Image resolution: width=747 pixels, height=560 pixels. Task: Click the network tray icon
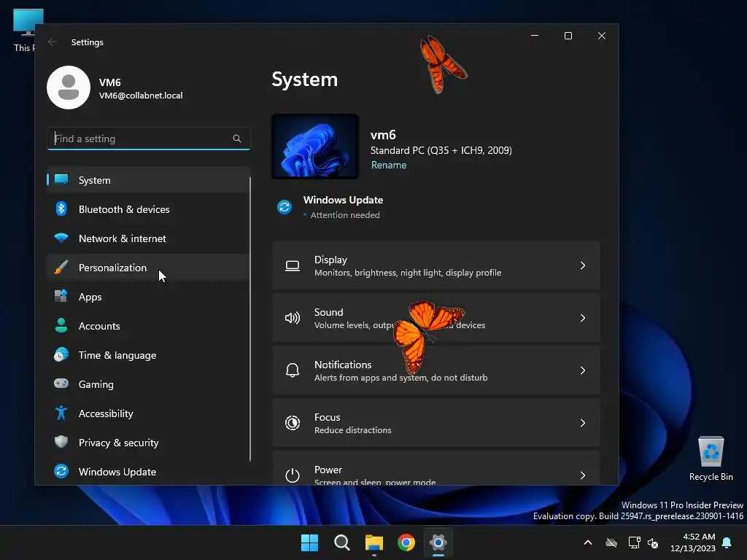tap(634, 542)
